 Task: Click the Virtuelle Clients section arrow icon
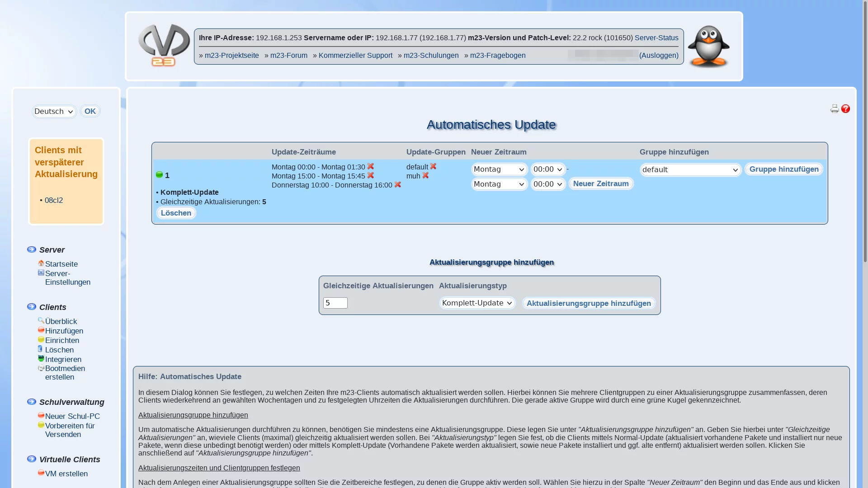[x=32, y=459]
